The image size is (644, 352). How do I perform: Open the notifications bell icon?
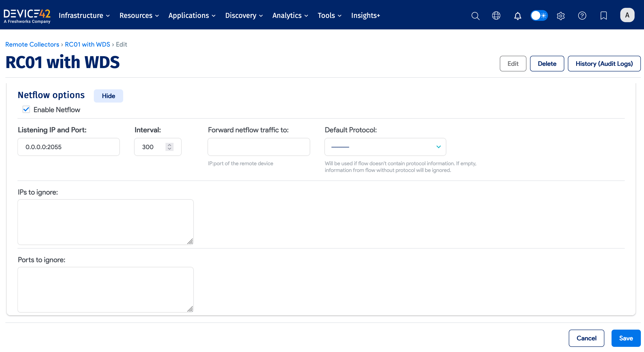[517, 15]
